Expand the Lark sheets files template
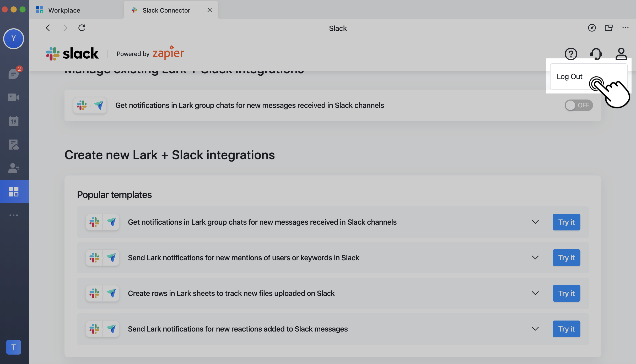The image size is (636, 364). click(x=535, y=293)
